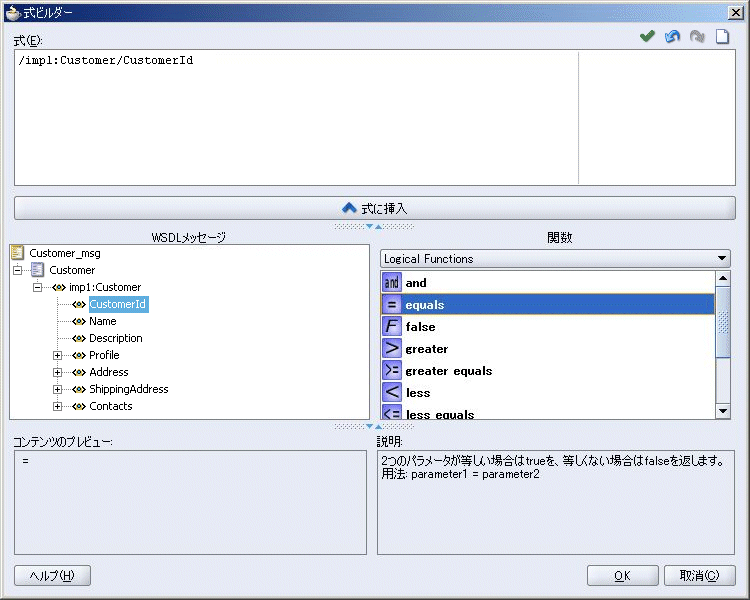The width and height of the screenshot is (750, 600).
Task: Click the 'and' function icon
Action: pos(392,282)
